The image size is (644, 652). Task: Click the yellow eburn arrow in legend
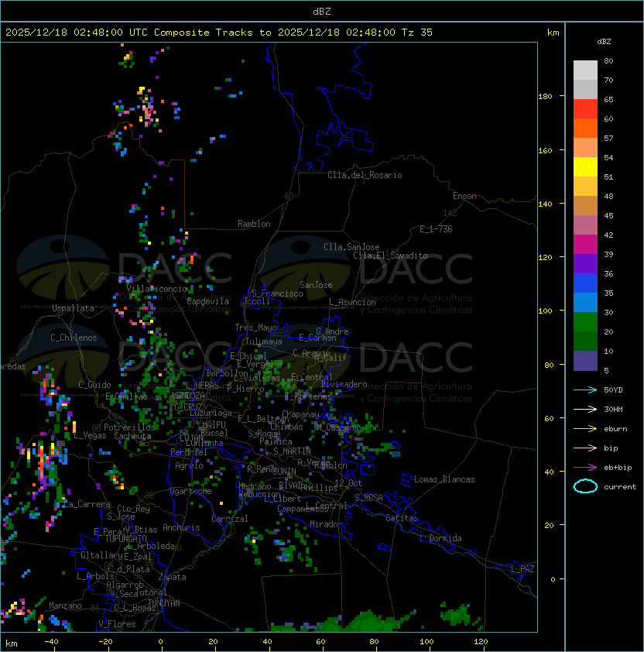[585, 429]
